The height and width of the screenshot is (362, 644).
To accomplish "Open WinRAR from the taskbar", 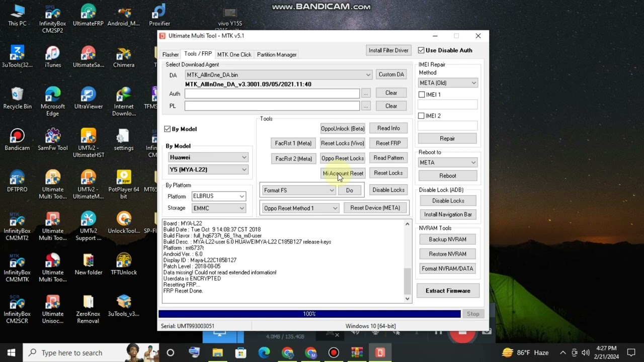I will pos(357,352).
